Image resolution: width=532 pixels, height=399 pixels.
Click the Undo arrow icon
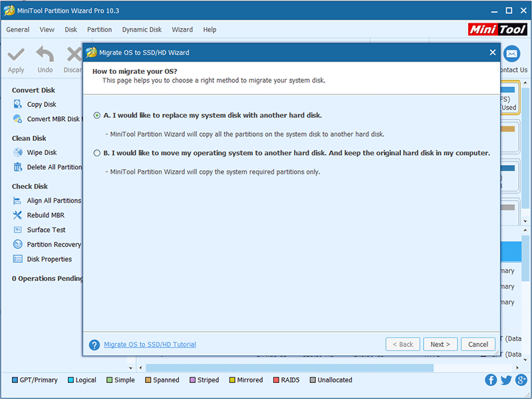pyautogui.click(x=45, y=54)
